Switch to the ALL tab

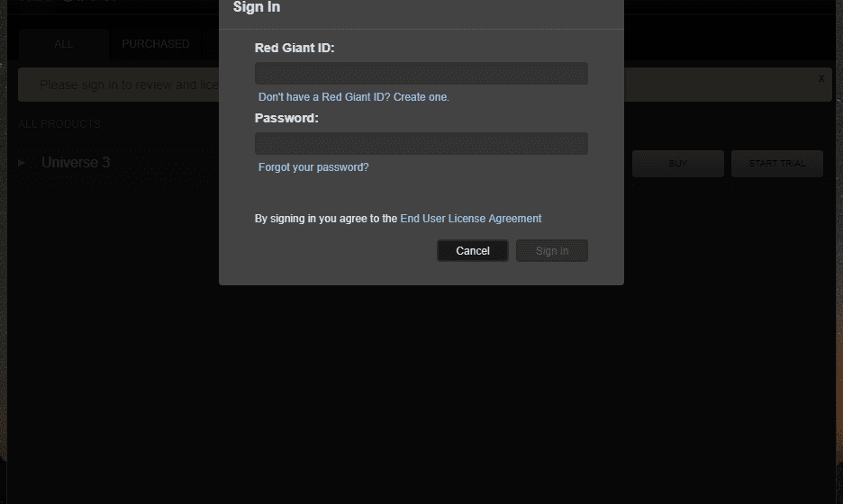pos(63,44)
